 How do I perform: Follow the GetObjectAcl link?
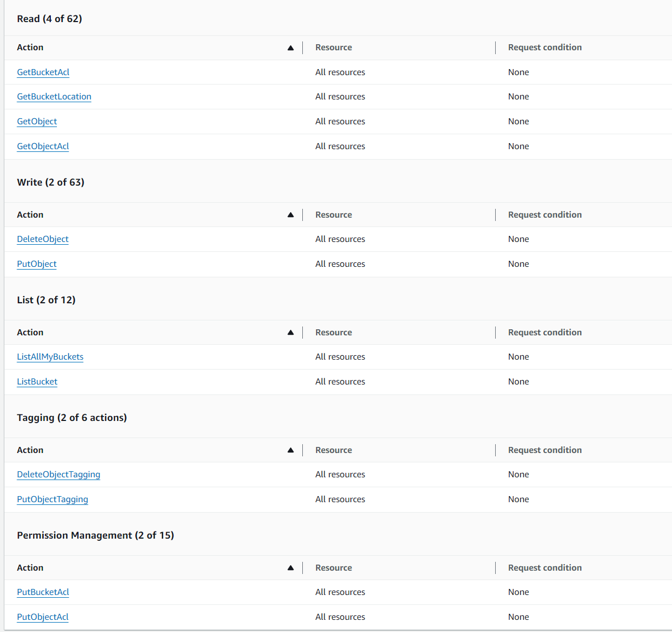pos(43,146)
